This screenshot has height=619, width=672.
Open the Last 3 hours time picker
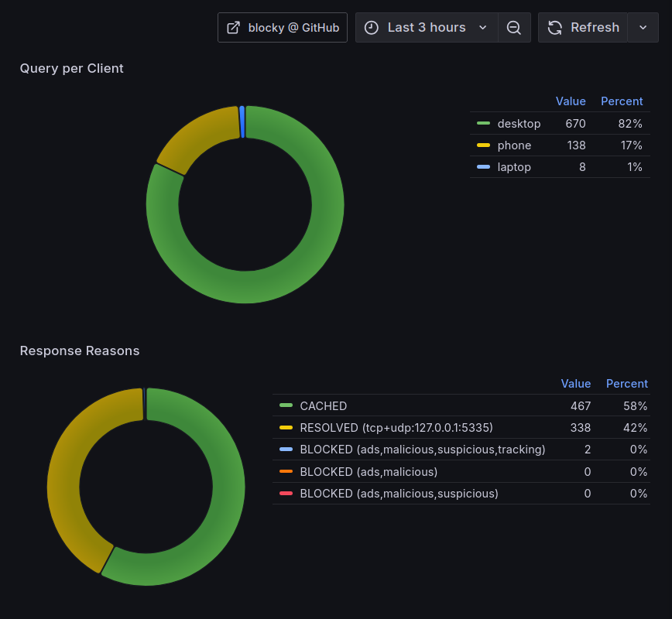(427, 27)
